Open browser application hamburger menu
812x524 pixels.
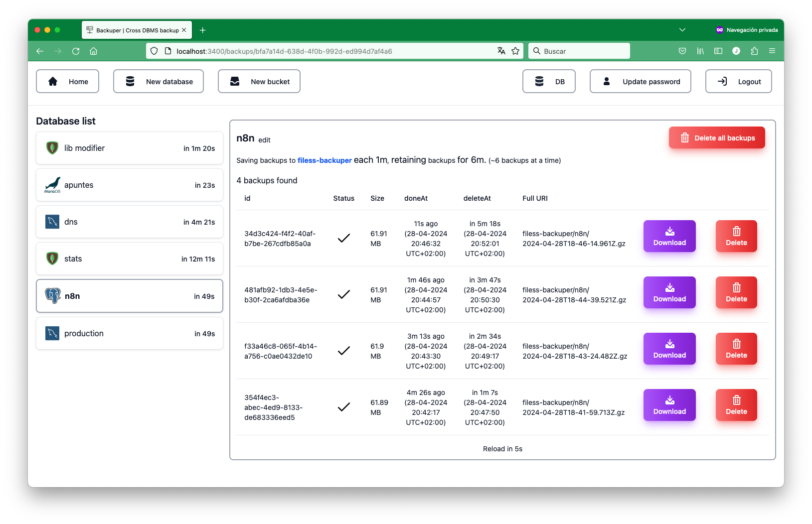point(772,51)
